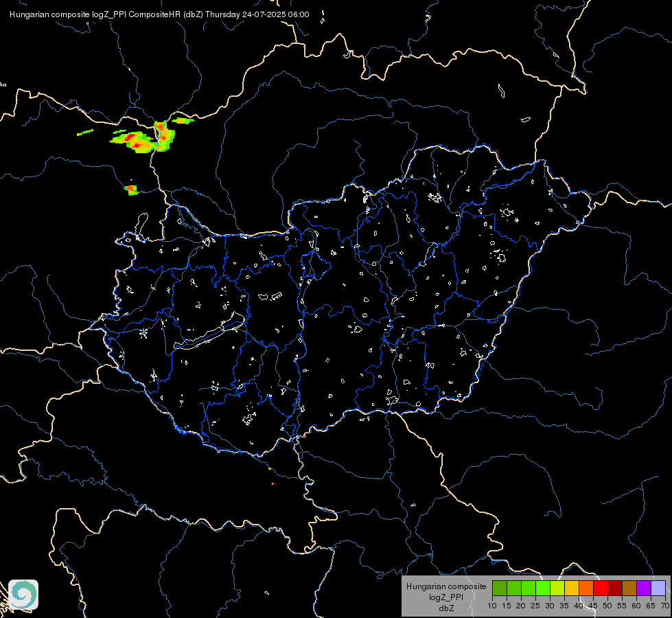Click the "logZ_PPI" legend label
The width and height of the screenshot is (672, 618).
tap(446, 597)
